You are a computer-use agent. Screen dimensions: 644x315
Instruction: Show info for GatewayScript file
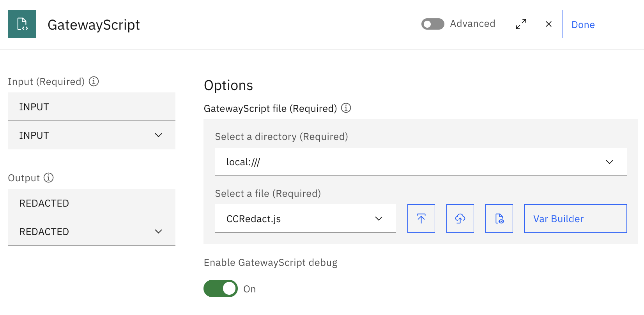(346, 108)
